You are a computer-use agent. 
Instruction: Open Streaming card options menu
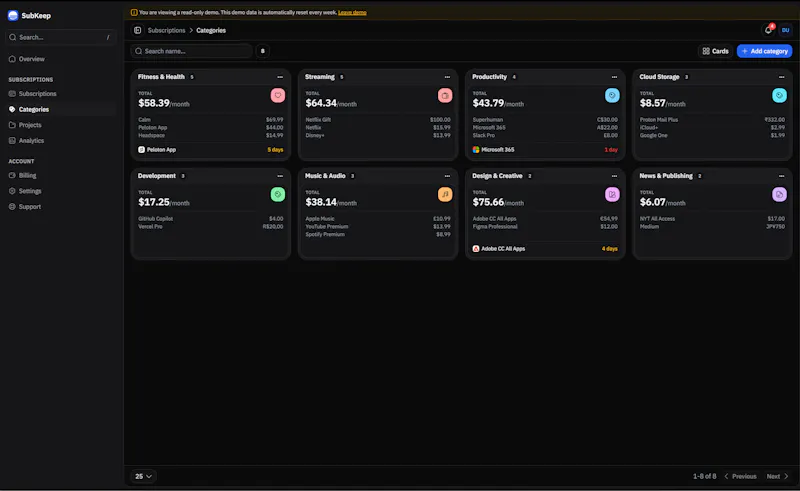coord(447,77)
